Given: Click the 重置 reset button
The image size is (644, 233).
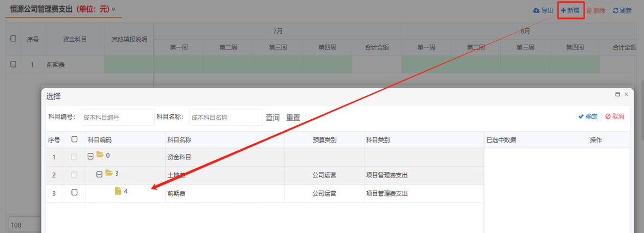Looking at the screenshot, I should coord(293,118).
